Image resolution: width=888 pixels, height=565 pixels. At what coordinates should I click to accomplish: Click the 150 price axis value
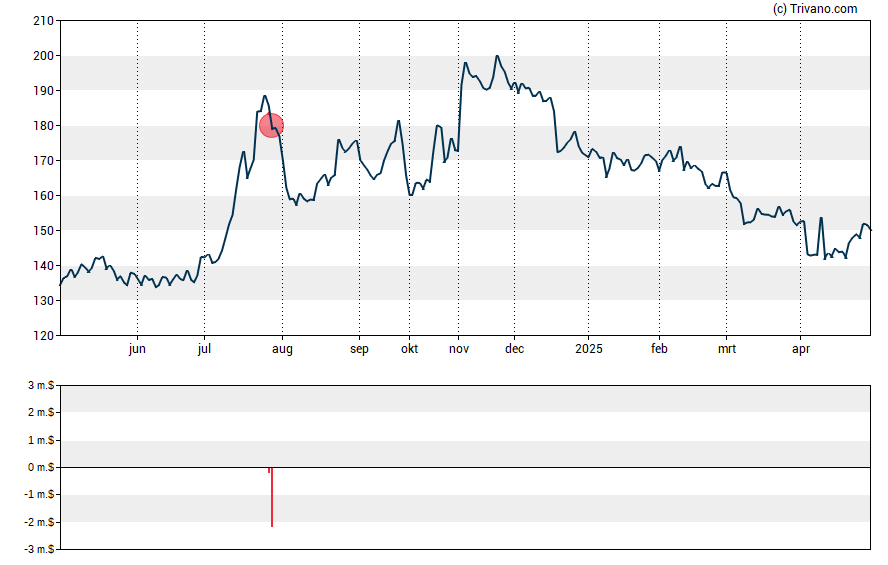tap(44, 231)
